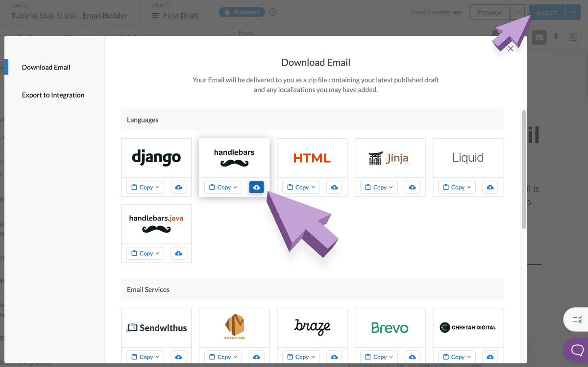This screenshot has height=367, width=588.
Task: Open the Copy dropdown under Cheetah Digital
Action: [457, 357]
